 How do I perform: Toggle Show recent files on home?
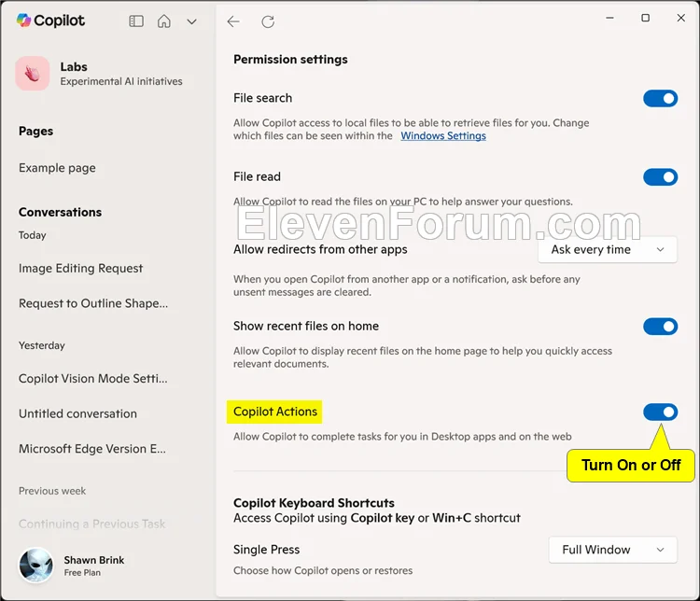point(660,327)
